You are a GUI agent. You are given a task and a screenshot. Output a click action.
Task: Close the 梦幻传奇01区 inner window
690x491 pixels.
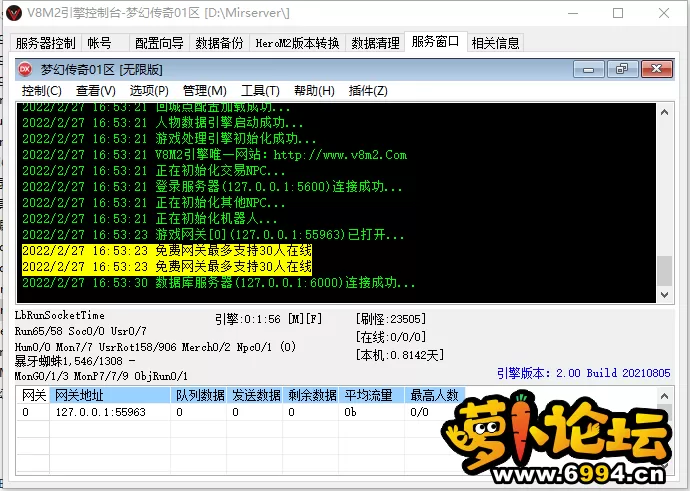656,69
